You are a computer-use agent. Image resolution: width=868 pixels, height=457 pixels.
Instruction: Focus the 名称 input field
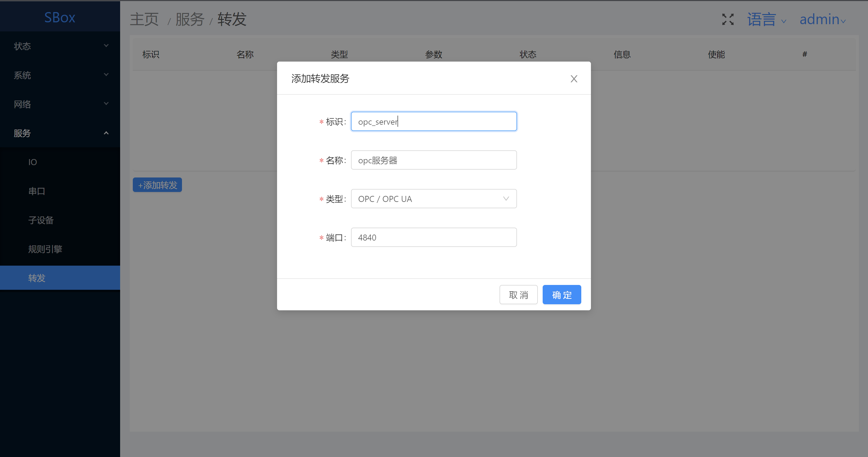click(x=433, y=160)
